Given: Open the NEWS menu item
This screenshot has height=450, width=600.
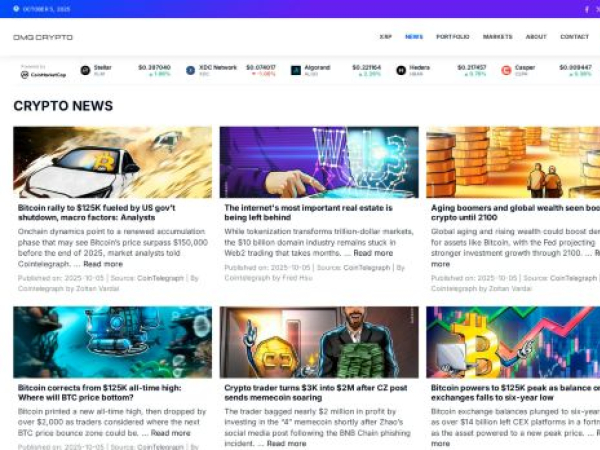Looking at the screenshot, I should click(414, 37).
